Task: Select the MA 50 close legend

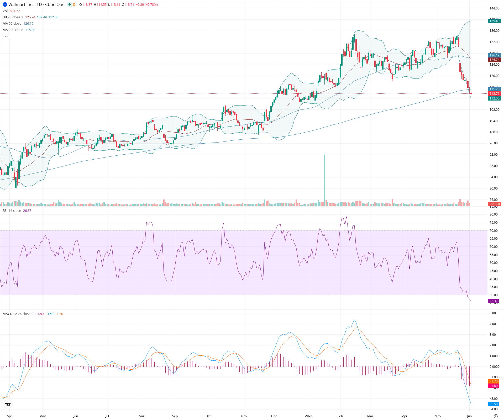Action: (x=12, y=24)
